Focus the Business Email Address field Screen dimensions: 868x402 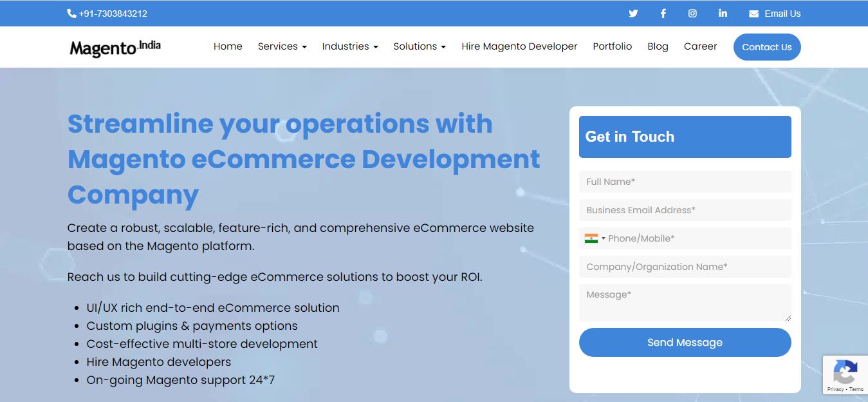point(685,210)
